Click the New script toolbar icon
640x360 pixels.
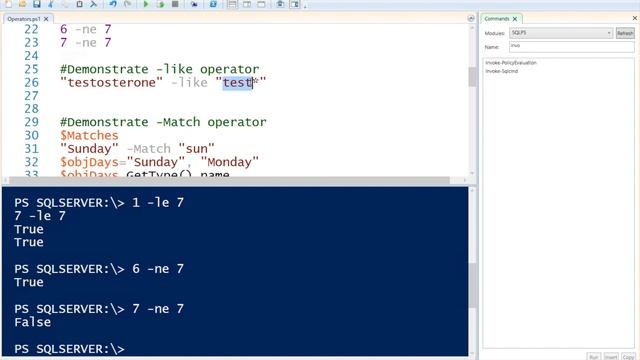tap(8, 4)
